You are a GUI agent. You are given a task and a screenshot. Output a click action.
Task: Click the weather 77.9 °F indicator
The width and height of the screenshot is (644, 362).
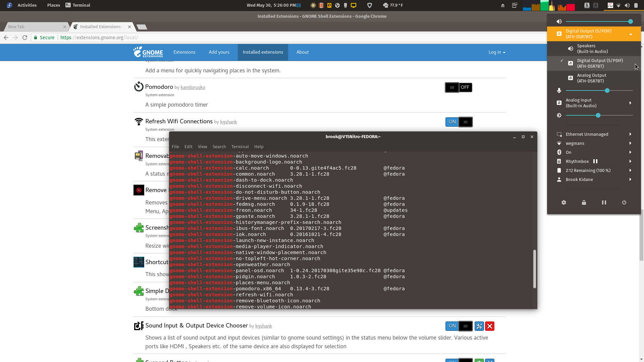[x=393, y=5]
